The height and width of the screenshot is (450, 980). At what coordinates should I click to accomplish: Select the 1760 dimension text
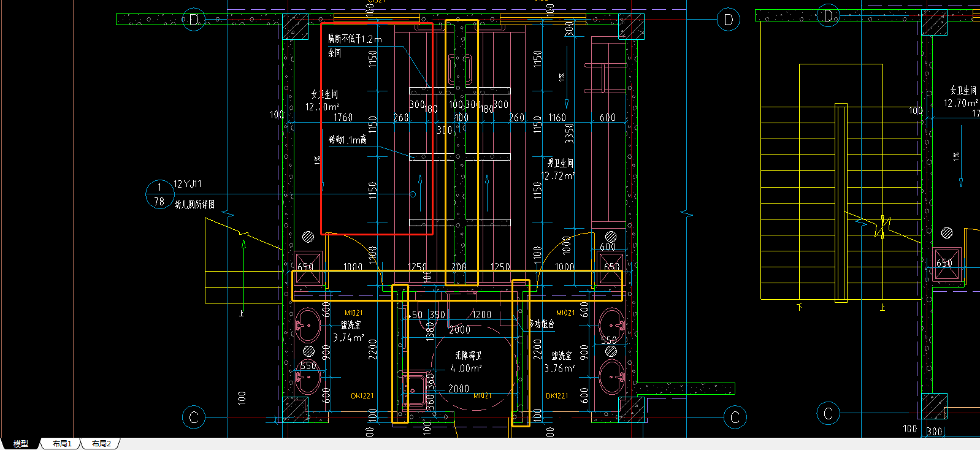tap(343, 117)
